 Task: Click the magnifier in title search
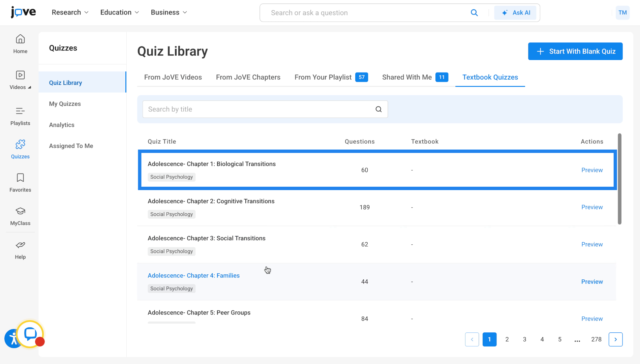pos(378,109)
